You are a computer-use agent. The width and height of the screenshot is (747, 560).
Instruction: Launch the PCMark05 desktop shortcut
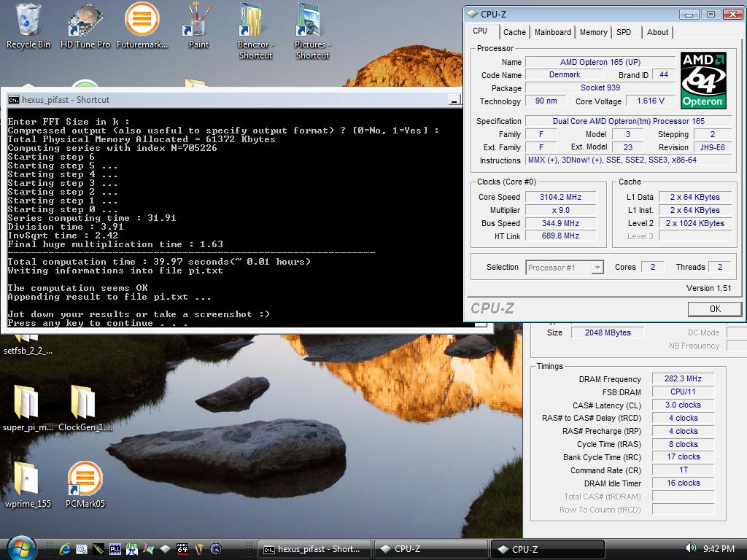pyautogui.click(x=85, y=484)
